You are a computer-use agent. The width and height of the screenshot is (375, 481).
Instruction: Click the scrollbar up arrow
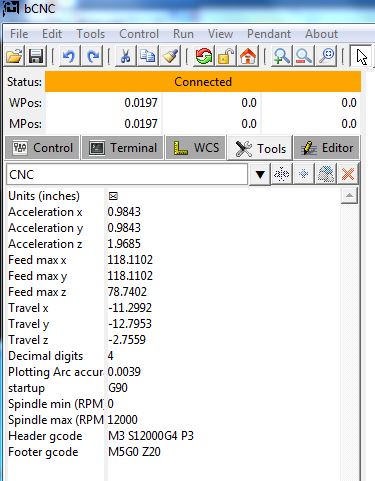point(349,195)
